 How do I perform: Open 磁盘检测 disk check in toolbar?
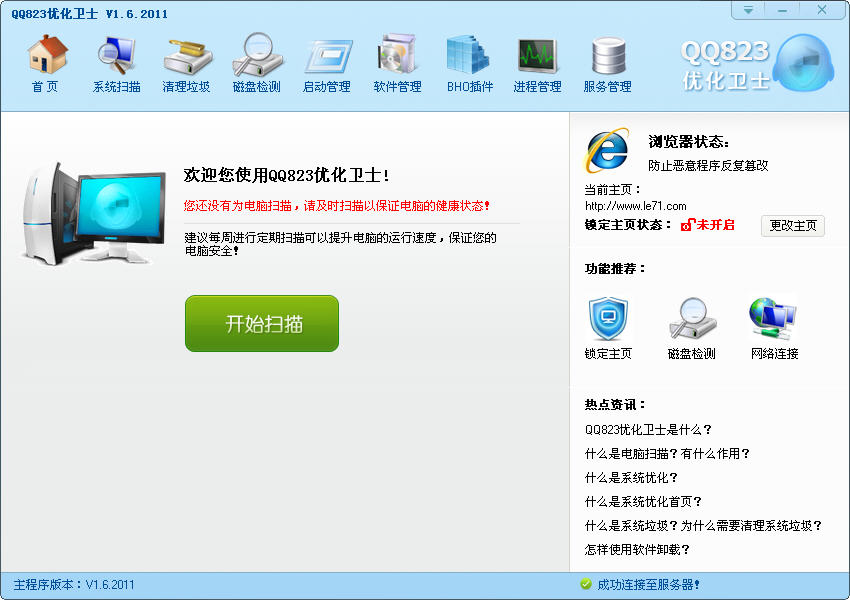[x=256, y=63]
